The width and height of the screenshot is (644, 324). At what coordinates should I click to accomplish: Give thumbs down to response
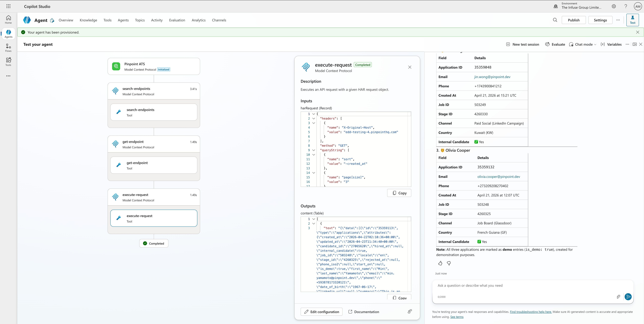[449, 263]
